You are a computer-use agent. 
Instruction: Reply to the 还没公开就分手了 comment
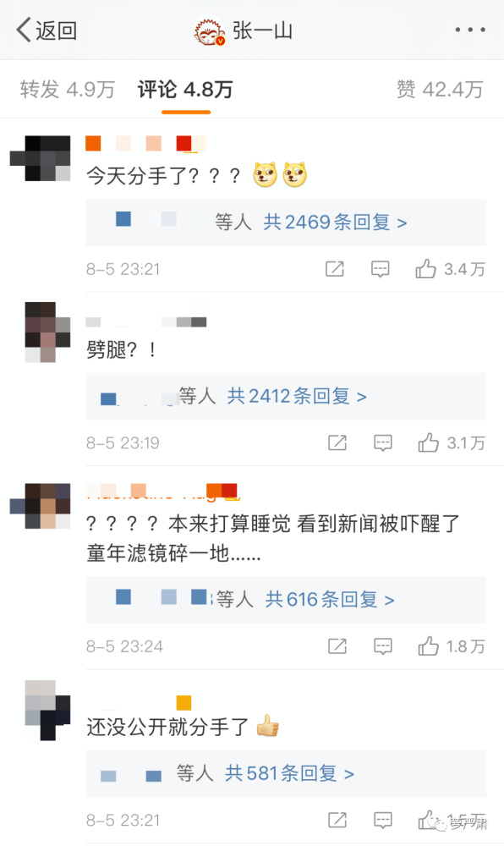(383, 820)
